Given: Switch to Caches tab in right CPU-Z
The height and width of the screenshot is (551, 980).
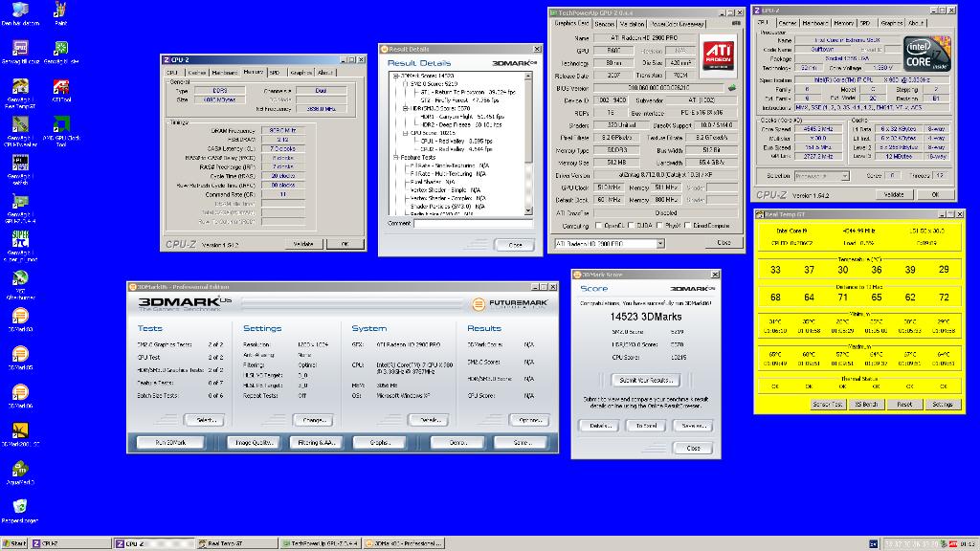Looking at the screenshot, I should coord(787,23).
